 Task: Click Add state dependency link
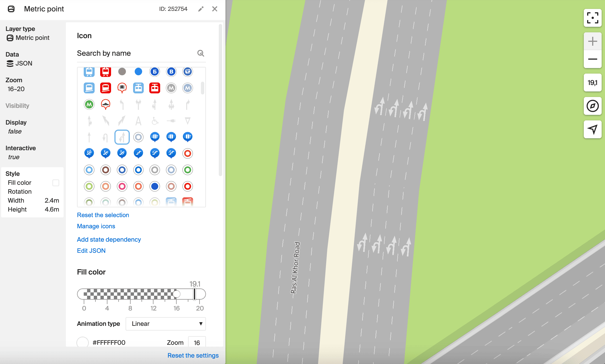pos(109,239)
